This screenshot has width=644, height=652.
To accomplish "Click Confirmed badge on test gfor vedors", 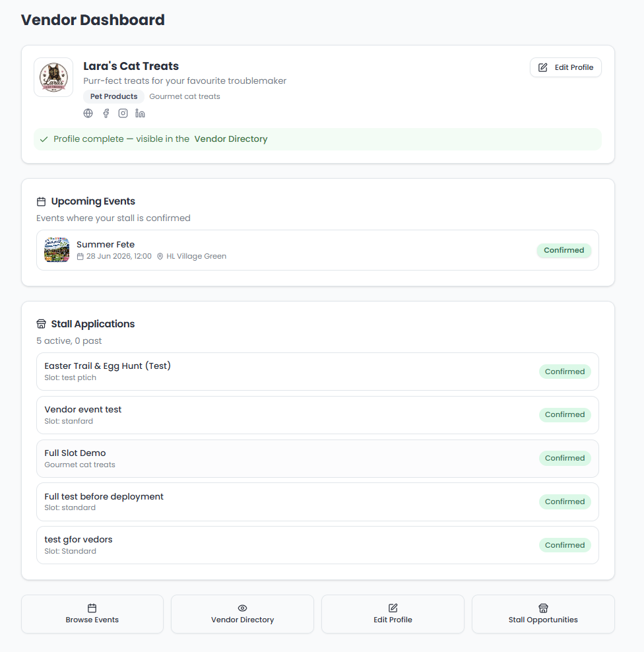I will 565,545.
